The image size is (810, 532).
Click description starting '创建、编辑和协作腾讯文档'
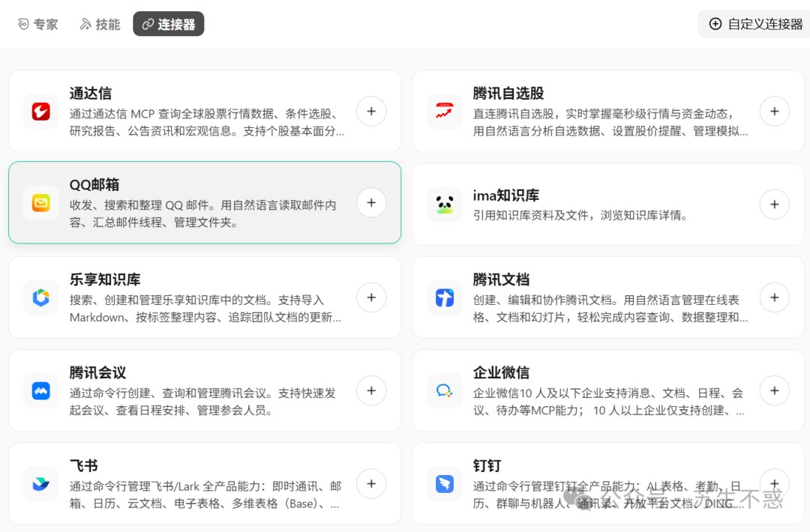click(x=610, y=309)
